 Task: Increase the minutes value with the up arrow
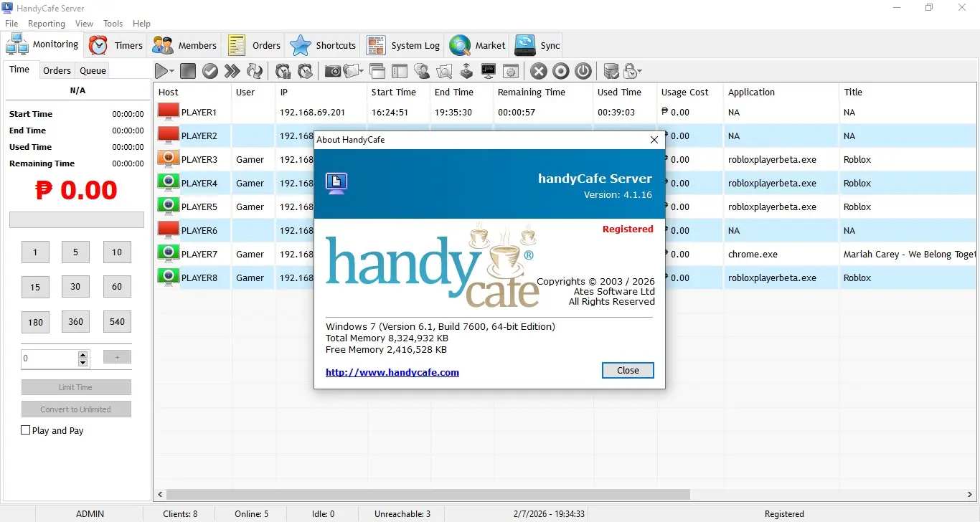pos(83,354)
